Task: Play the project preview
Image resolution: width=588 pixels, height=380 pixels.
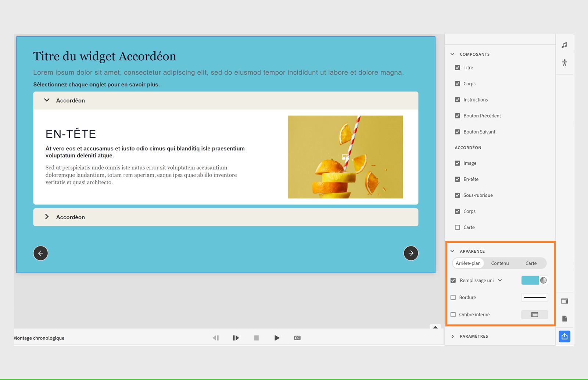Action: tap(277, 338)
